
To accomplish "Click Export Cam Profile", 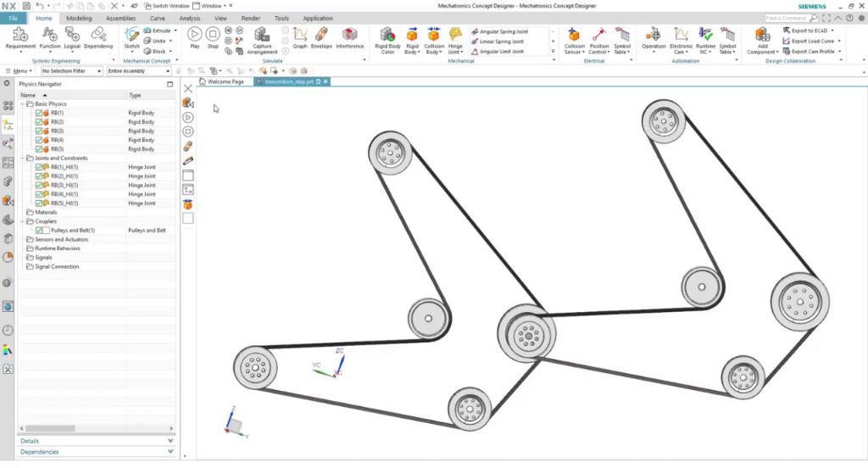I will click(x=808, y=52).
